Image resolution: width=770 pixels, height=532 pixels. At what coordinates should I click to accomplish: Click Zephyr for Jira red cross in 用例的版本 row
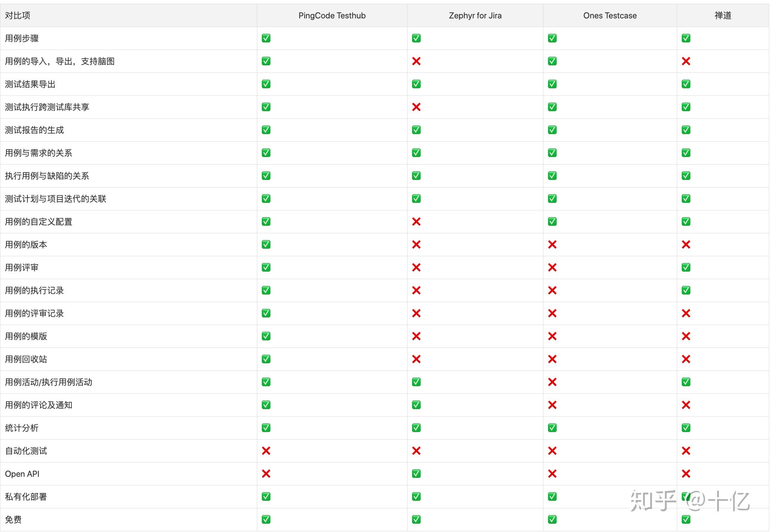click(416, 245)
